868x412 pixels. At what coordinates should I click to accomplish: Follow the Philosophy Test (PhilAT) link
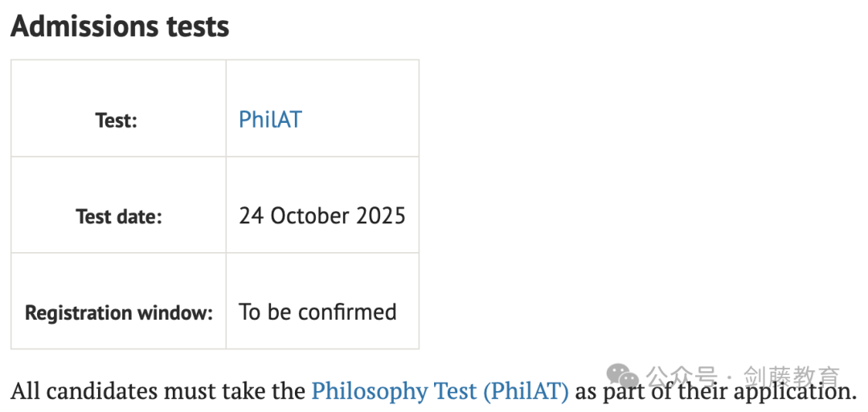(x=440, y=391)
